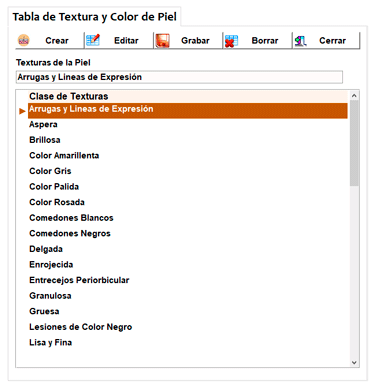
Task: Click scrollbar up arrow in texture list
Action: (x=354, y=96)
